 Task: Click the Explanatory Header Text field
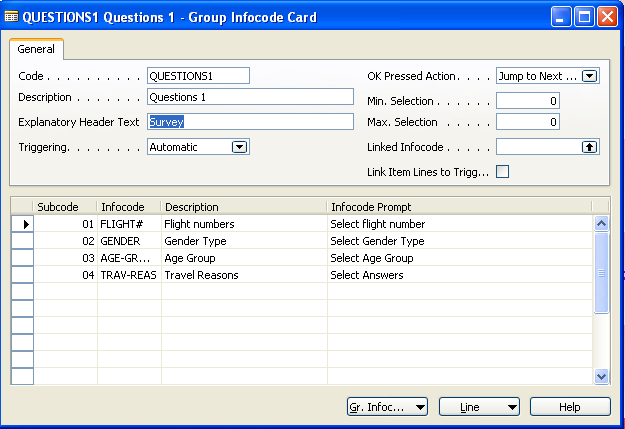pos(250,122)
